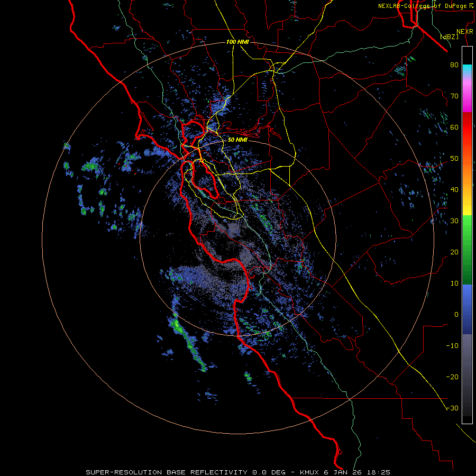Click the green band of the color scale
476x476 pixels.
click(467, 250)
